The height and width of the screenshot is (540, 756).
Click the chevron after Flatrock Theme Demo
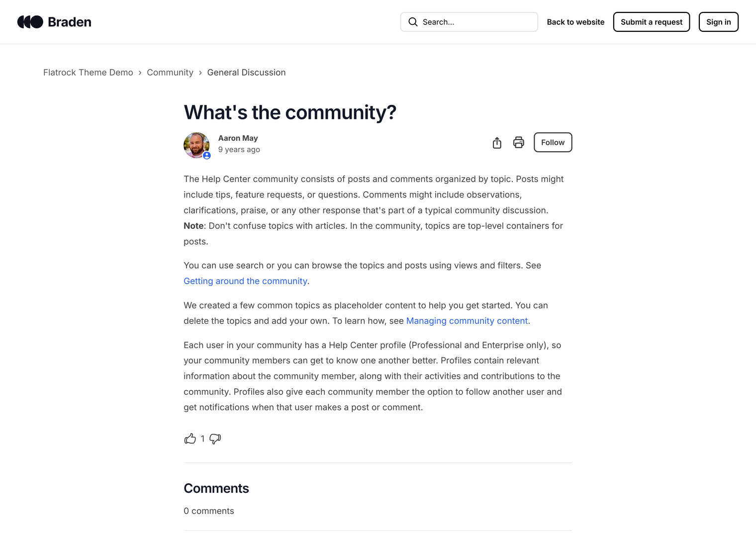(140, 73)
